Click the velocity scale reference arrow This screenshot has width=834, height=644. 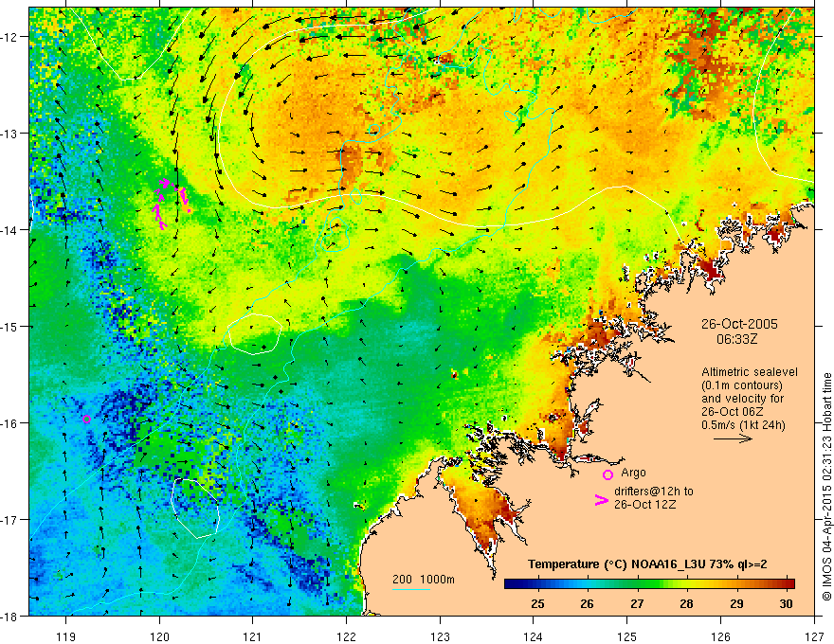tap(733, 438)
